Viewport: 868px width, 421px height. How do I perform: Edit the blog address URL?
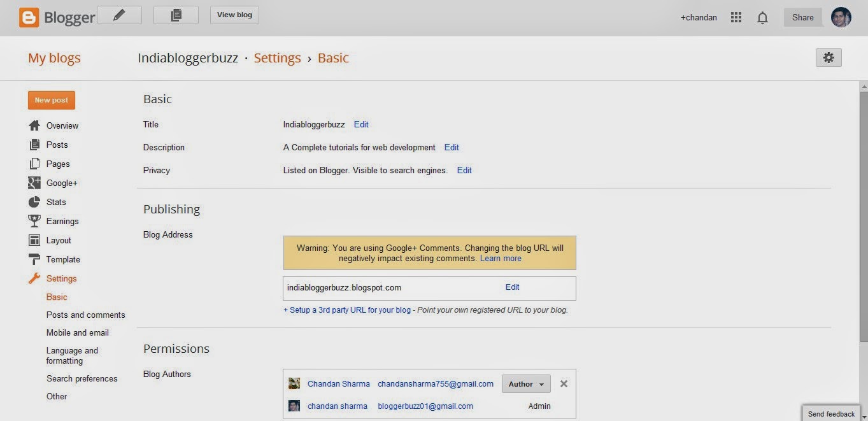tap(513, 287)
